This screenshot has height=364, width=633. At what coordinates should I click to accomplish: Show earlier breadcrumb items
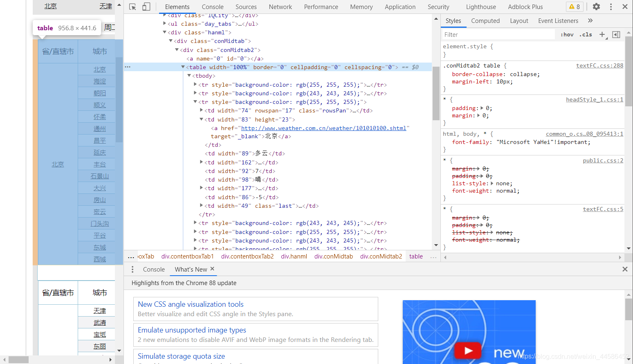coord(131,257)
